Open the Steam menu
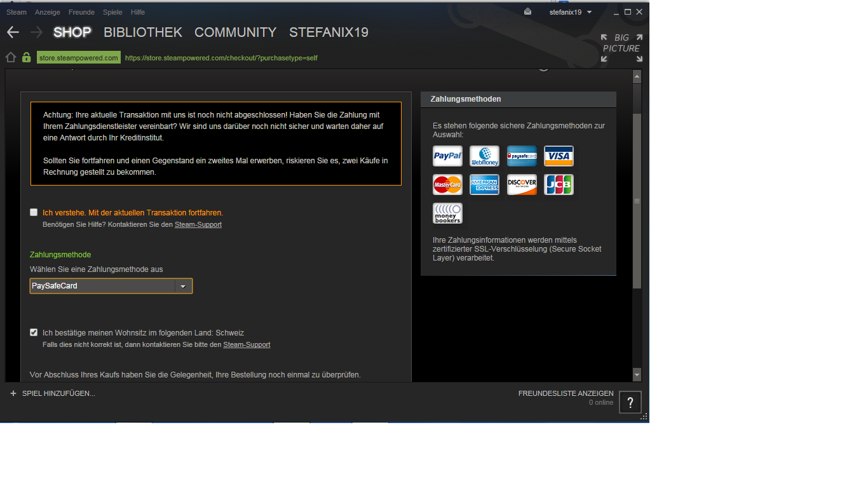Screen dimensions: 868x488 click(x=17, y=12)
